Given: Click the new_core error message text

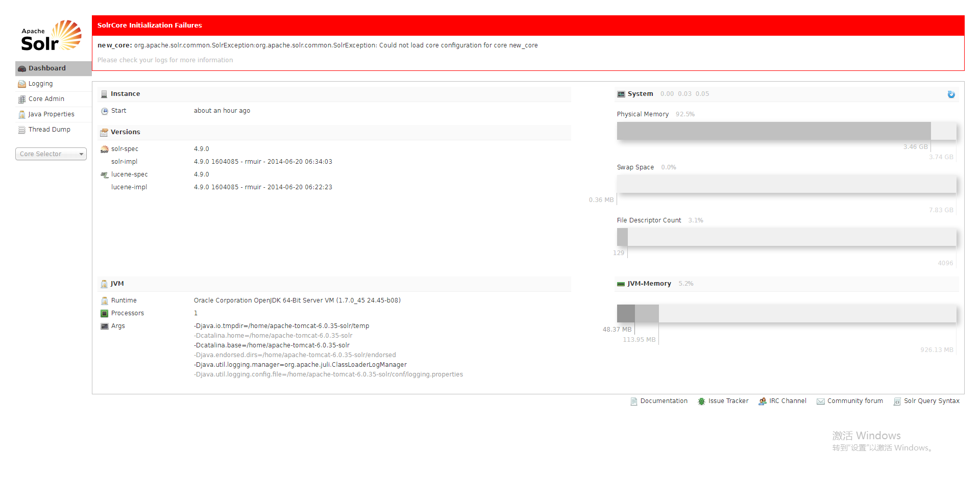Looking at the screenshot, I should (317, 45).
